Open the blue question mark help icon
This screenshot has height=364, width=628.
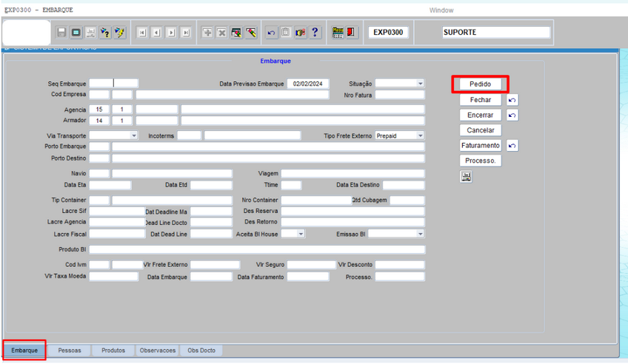315,33
